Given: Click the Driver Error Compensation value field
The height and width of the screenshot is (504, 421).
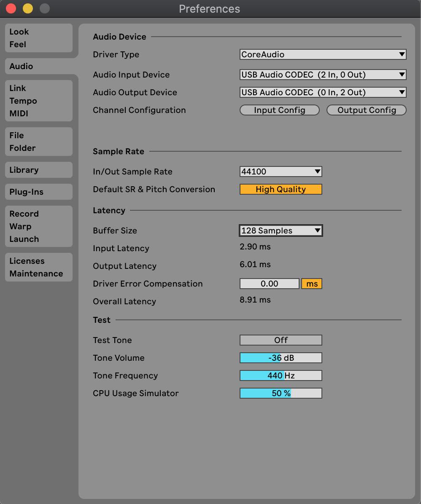Looking at the screenshot, I should pos(270,284).
